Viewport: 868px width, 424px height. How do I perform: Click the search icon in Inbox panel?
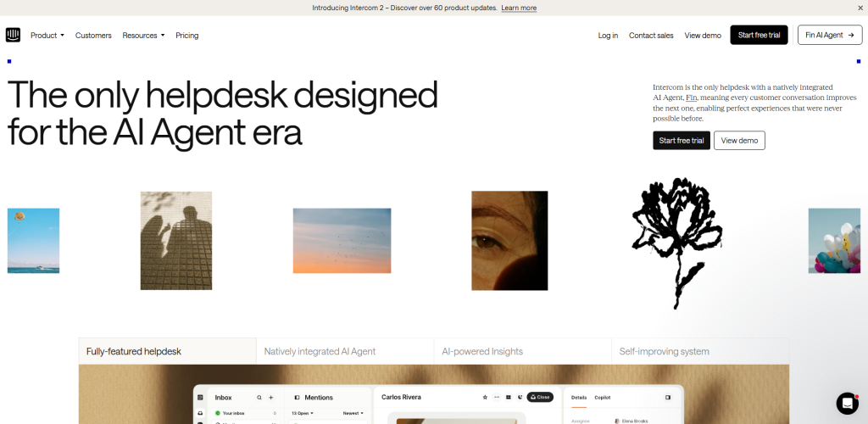click(259, 398)
